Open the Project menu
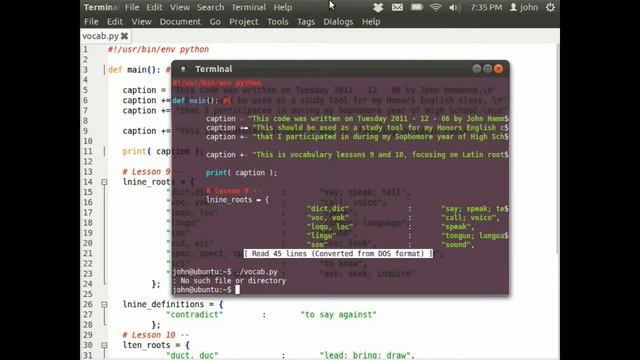Image resolution: width=640 pixels, height=360 pixels. click(x=244, y=22)
